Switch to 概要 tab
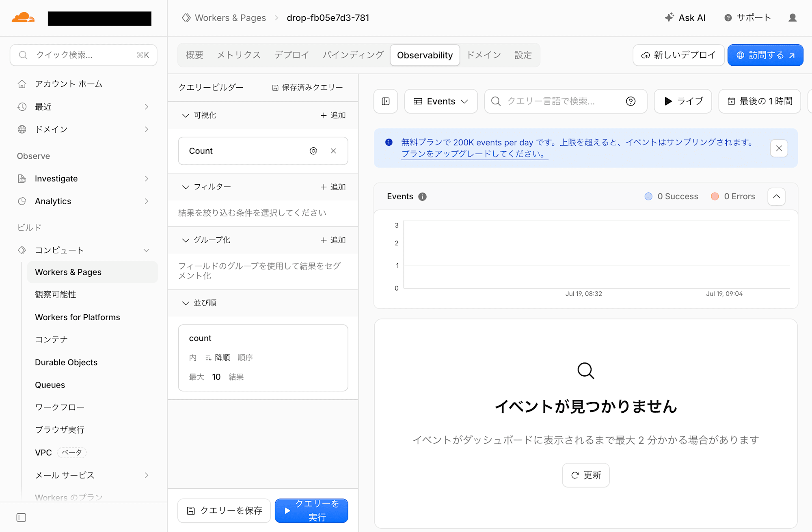This screenshot has height=532, width=812. [x=194, y=55]
